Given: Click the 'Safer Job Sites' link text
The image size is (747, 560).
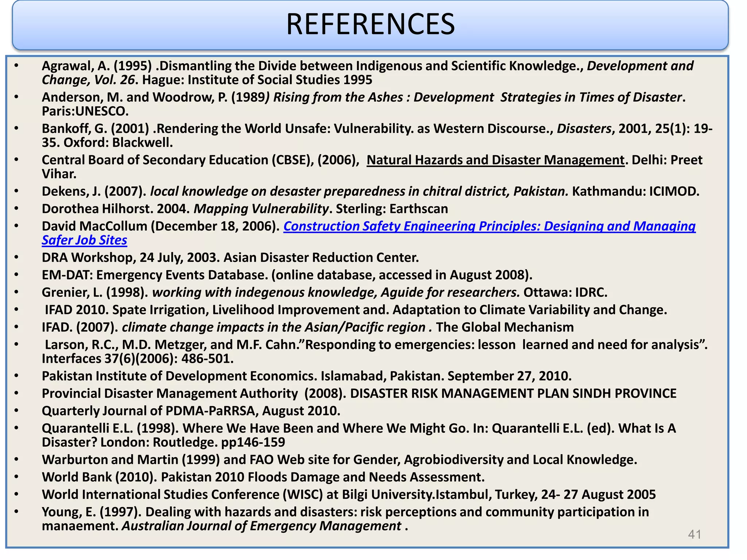Looking at the screenshot, I should (84, 240).
